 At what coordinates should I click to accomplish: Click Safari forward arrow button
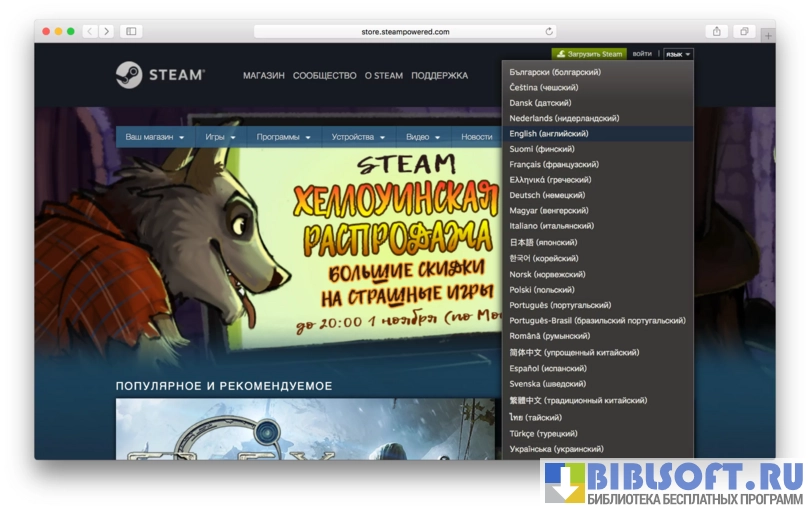click(x=106, y=31)
